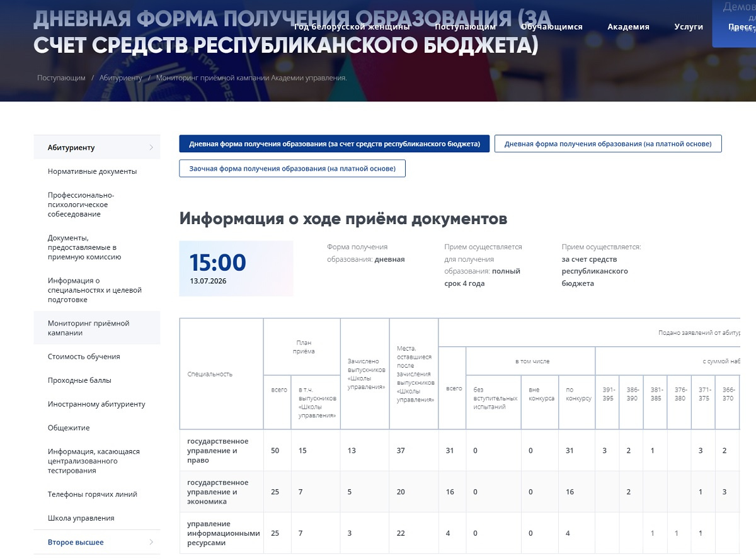Open Документы, предоставляемые в приемную комиссию link
Screen dimensions: 756x559
tap(84, 247)
